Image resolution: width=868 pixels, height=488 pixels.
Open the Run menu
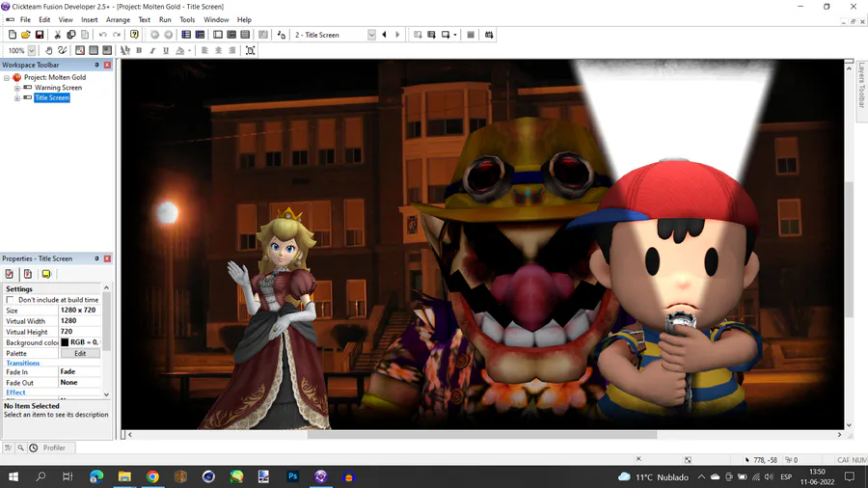coord(165,19)
